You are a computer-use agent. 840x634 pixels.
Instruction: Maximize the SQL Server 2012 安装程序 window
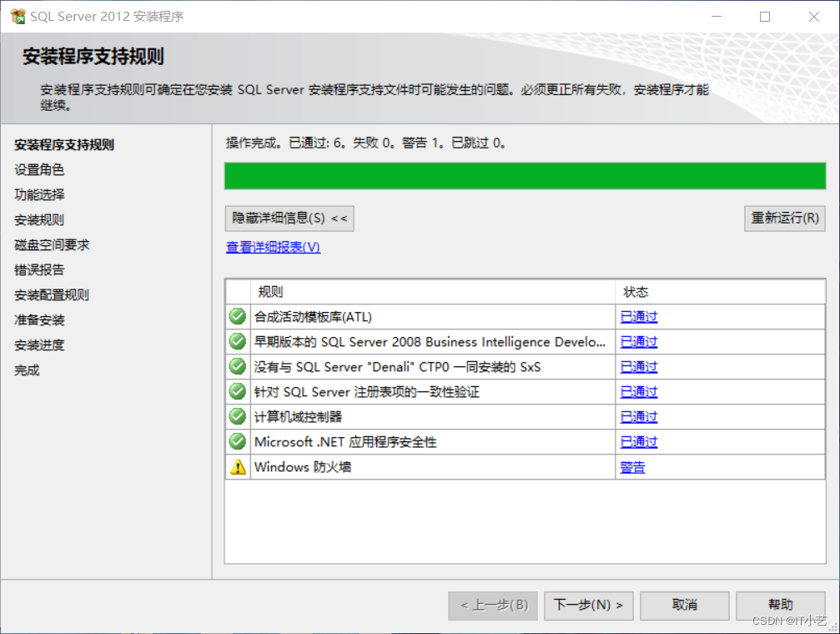pyautogui.click(x=765, y=17)
